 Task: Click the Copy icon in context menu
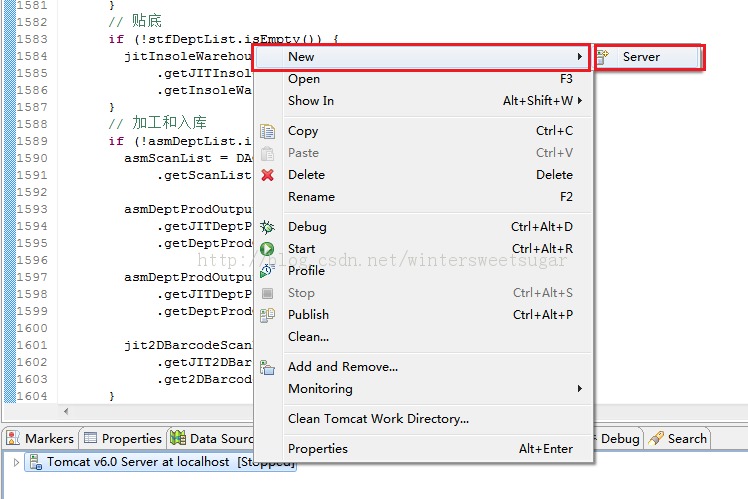(x=267, y=131)
